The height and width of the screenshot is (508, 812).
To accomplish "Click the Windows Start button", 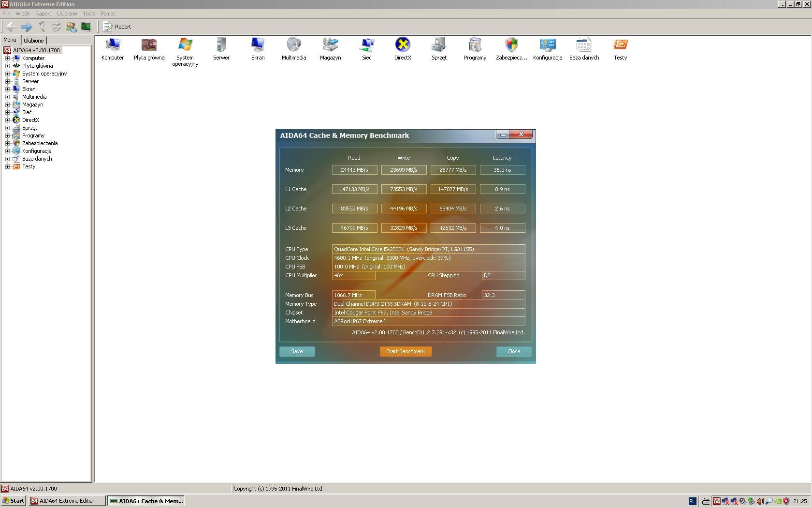I will point(14,501).
